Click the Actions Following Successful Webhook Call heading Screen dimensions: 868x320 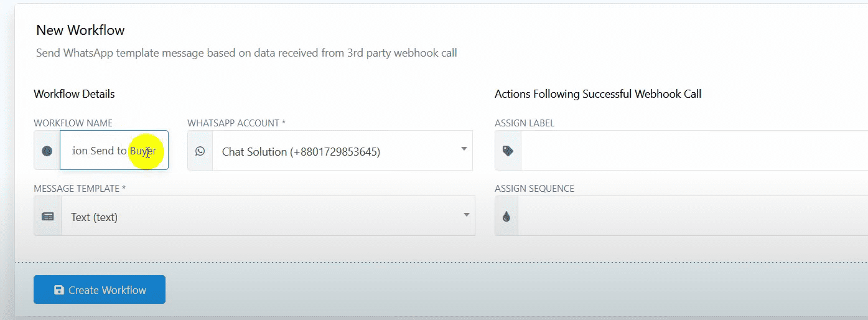click(x=597, y=94)
